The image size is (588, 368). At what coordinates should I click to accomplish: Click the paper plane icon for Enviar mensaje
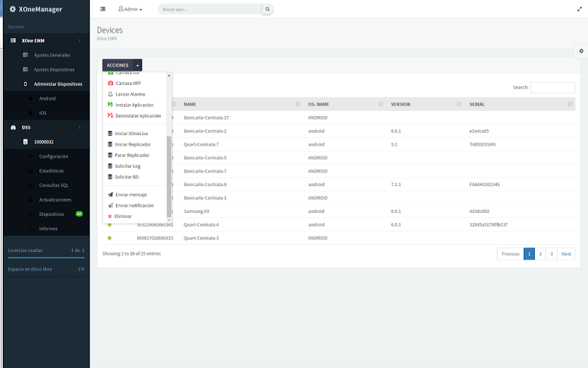(110, 195)
